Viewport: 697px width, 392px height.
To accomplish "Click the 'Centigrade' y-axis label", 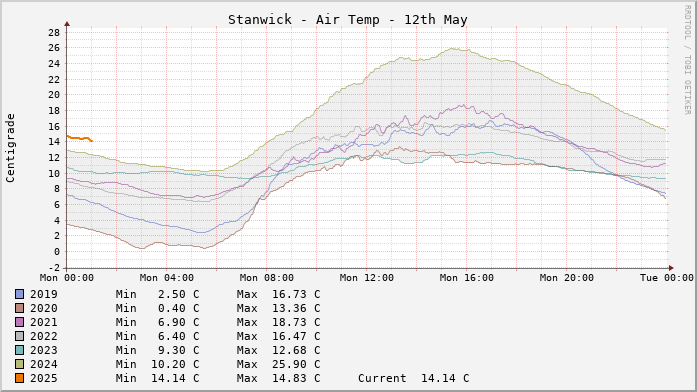I will coord(10,148).
